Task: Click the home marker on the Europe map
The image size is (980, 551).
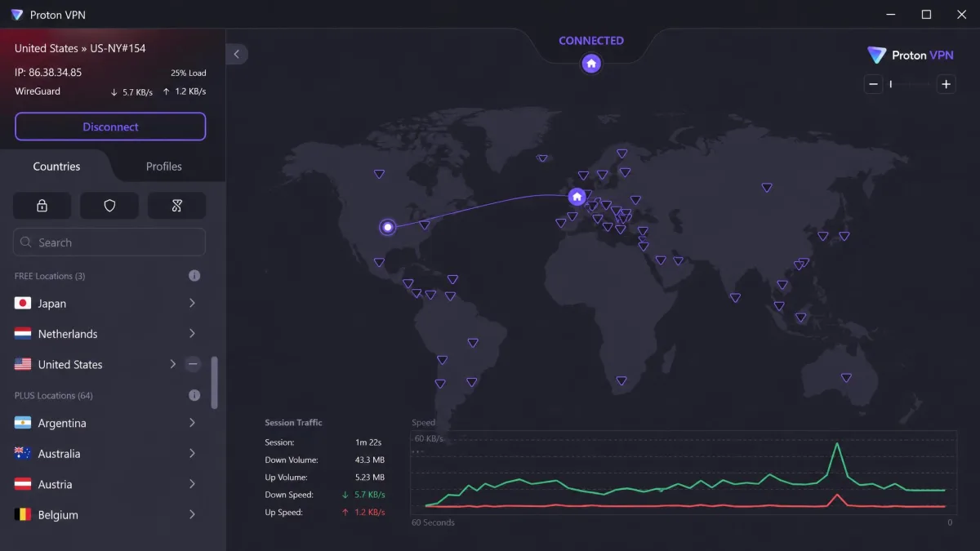Action: [577, 197]
